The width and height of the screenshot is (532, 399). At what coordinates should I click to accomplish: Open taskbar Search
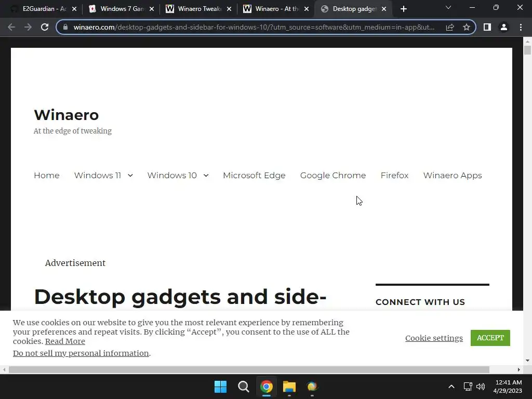point(244,387)
